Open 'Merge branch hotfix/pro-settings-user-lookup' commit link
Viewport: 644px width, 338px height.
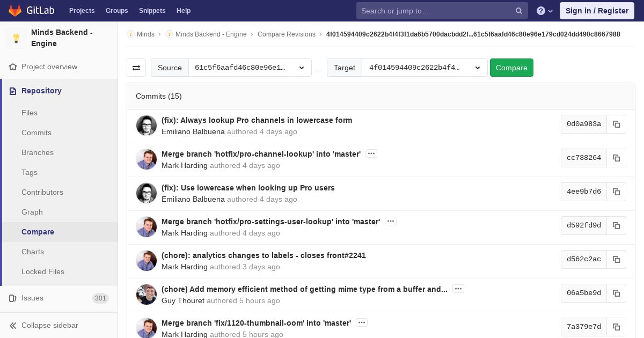270,222
